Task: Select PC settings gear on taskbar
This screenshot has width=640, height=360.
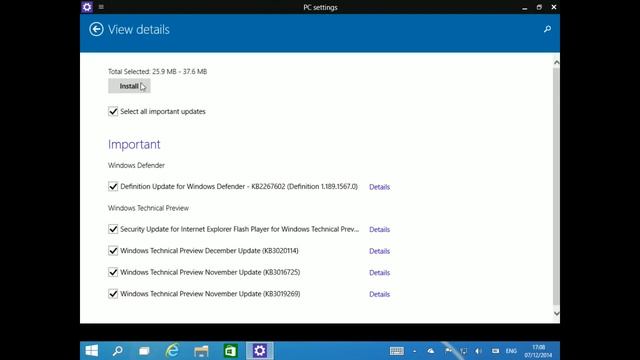Action: click(260, 351)
